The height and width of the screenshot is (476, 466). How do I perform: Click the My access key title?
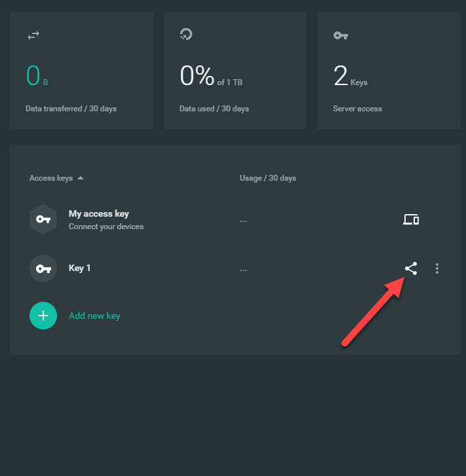pyautogui.click(x=99, y=213)
